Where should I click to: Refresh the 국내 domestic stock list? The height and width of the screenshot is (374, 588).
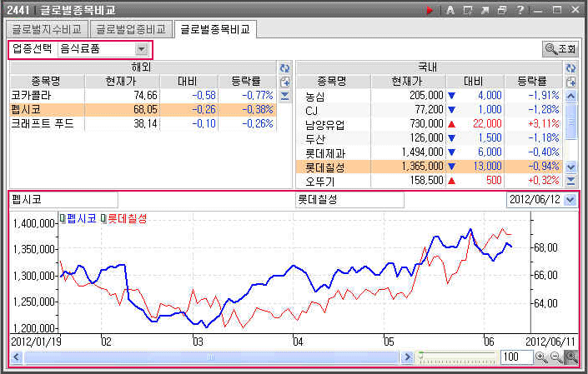[570, 67]
